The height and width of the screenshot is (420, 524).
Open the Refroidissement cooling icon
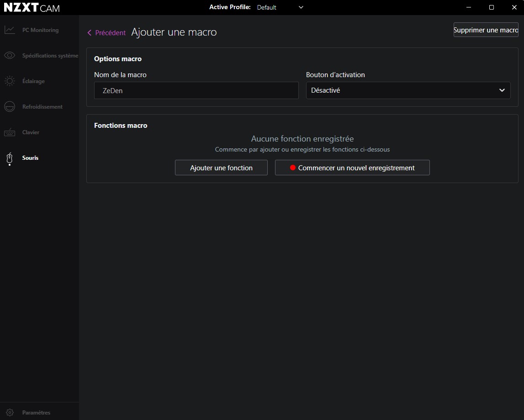click(10, 107)
